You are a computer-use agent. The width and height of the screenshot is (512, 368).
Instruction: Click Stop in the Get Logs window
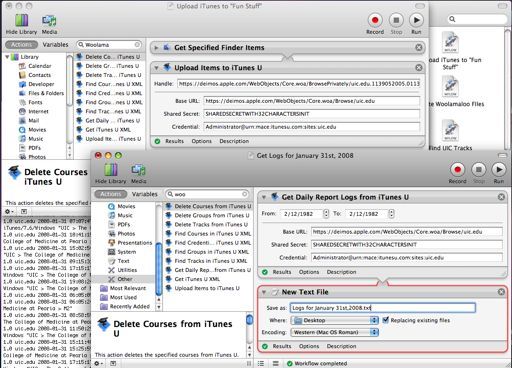(478, 170)
